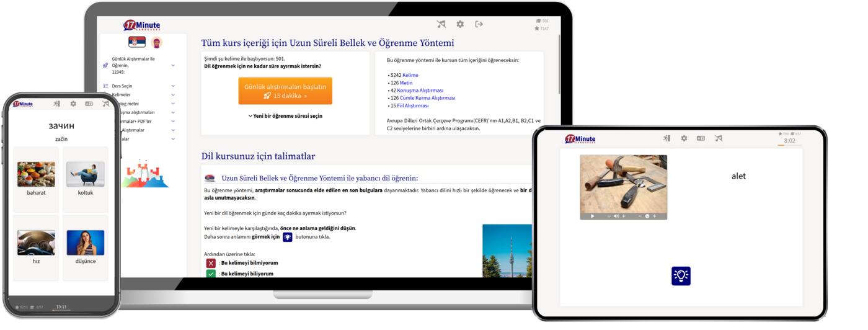This screenshot has height=330, width=868.
Task: Increase playback speed with the rightmost plus button
Action: tap(655, 216)
